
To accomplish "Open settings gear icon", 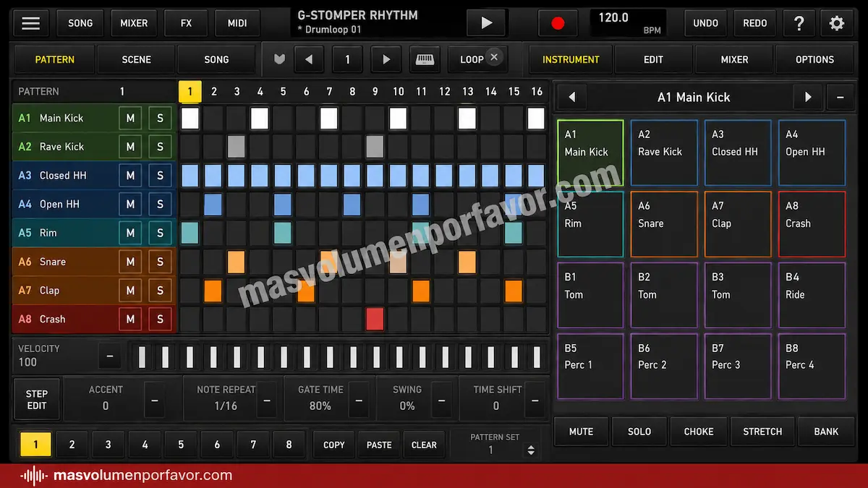I will point(837,23).
